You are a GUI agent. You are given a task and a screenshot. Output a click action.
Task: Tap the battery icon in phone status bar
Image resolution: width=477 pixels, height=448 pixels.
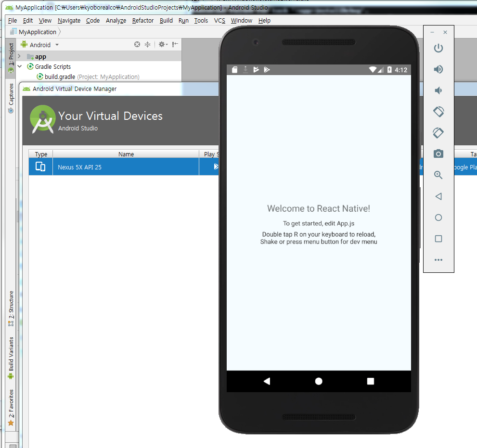389,70
